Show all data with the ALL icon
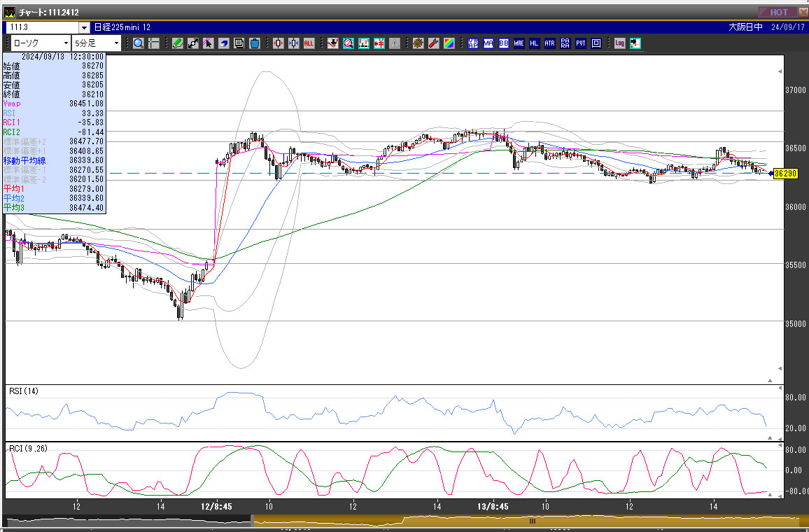 pos(309,43)
